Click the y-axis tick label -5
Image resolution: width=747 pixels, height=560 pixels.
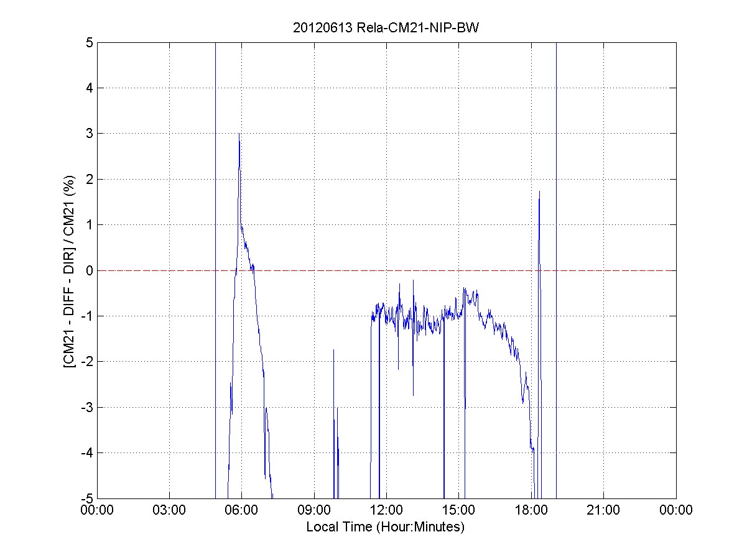pyautogui.click(x=88, y=498)
